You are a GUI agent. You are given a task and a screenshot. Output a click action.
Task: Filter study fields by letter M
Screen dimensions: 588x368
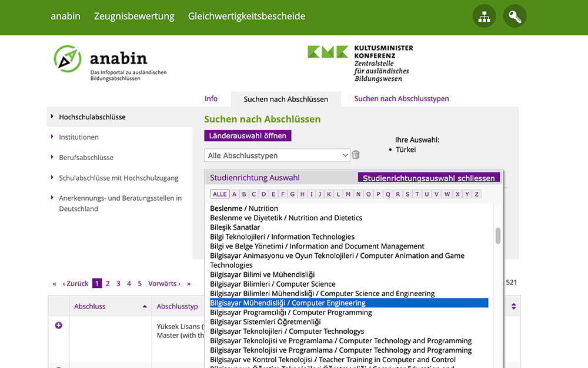click(x=348, y=194)
